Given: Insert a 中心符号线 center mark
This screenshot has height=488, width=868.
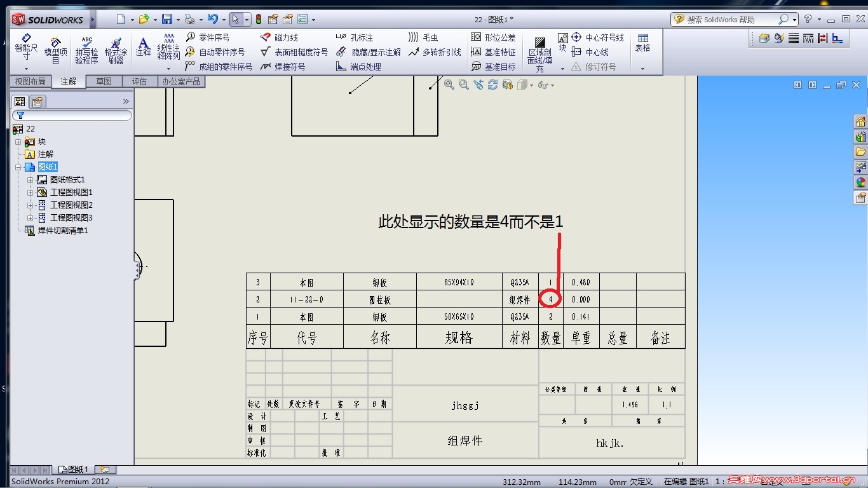Looking at the screenshot, I should pyautogui.click(x=597, y=37).
